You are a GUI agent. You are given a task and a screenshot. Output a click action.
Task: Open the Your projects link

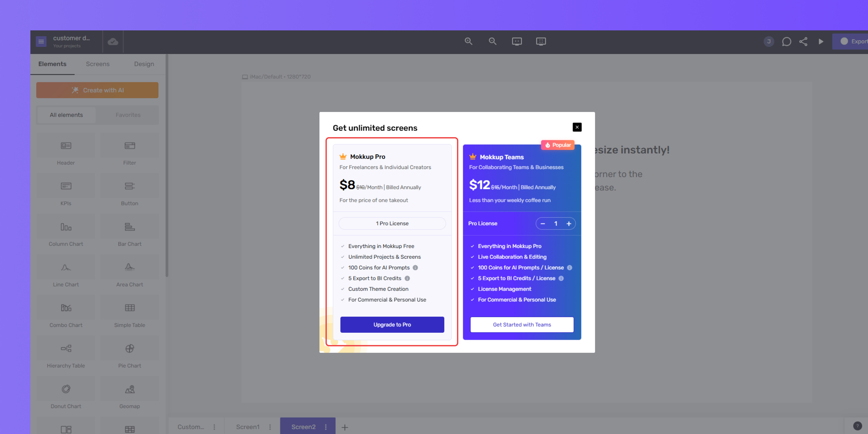click(x=67, y=46)
